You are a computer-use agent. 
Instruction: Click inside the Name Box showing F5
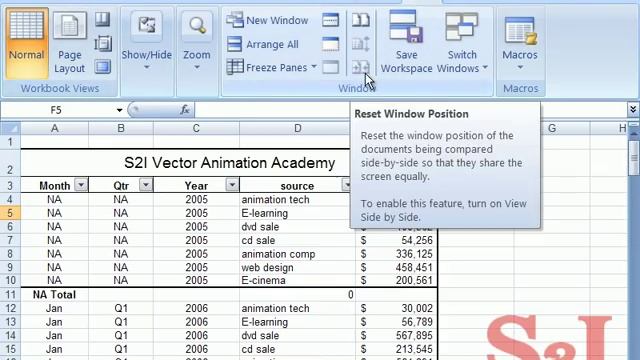(x=56, y=110)
